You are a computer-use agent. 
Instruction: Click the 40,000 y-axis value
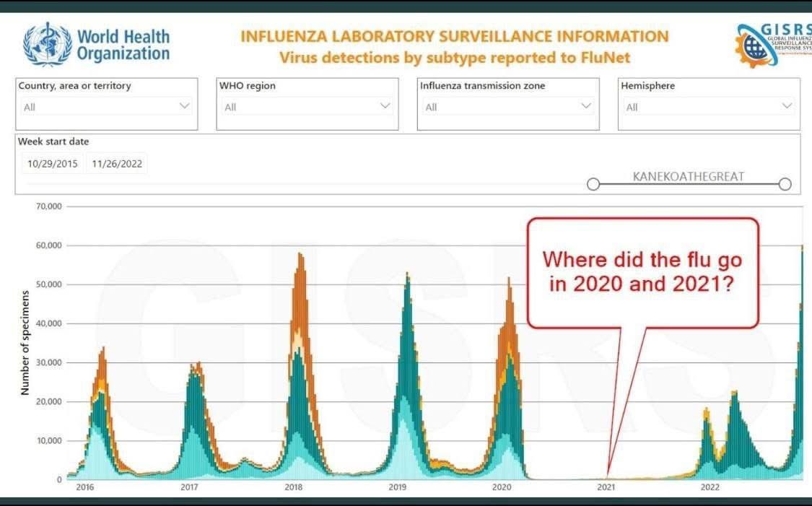coord(48,323)
